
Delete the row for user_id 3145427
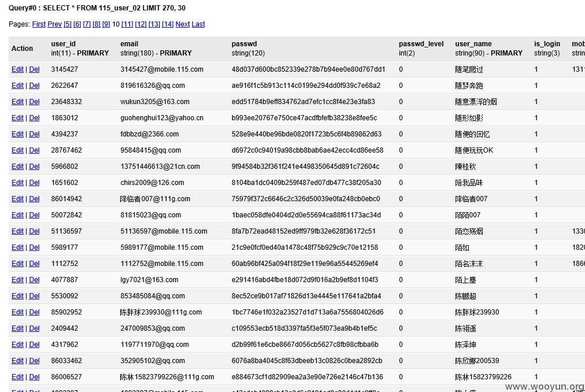point(34,69)
